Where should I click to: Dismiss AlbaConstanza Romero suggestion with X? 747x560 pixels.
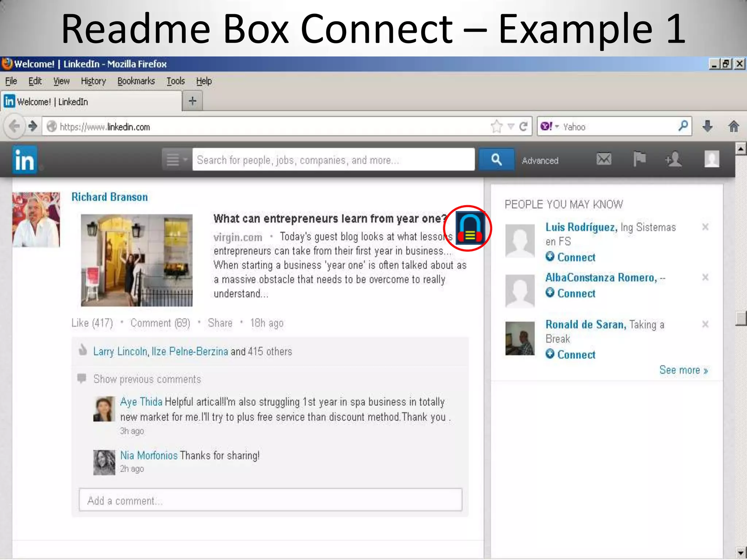click(x=705, y=277)
